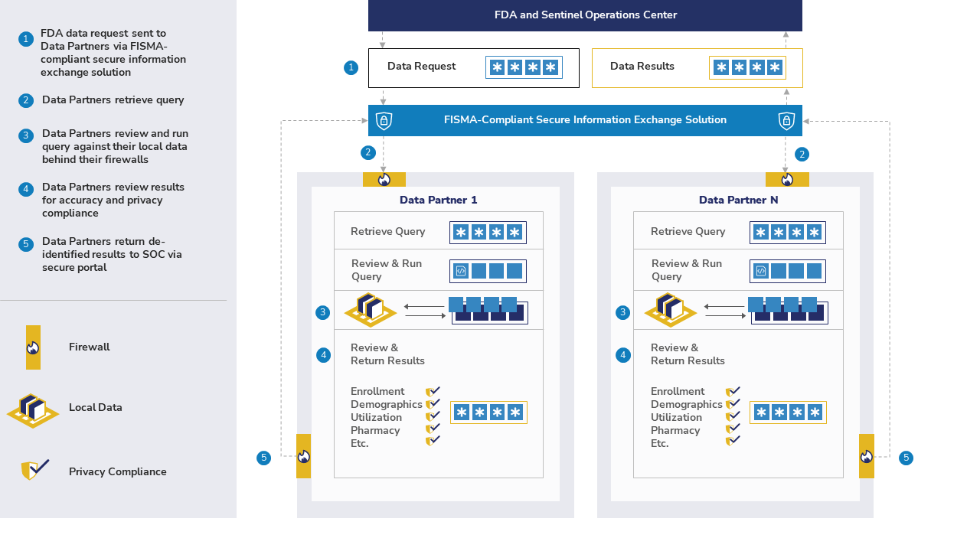The height and width of the screenshot is (551, 980).
Task: Click the local data icon inside Data Partner N
Action: click(671, 309)
